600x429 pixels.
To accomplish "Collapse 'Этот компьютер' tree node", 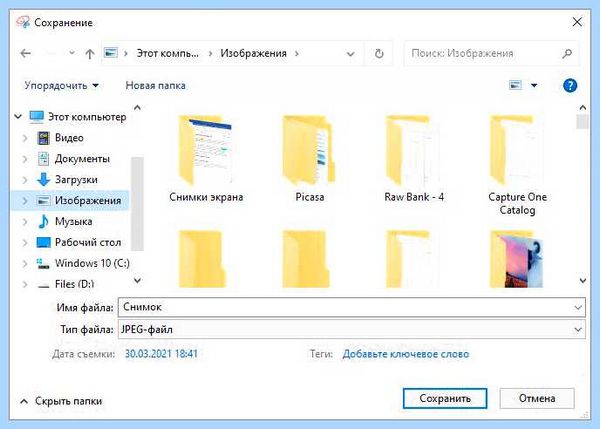I will [x=18, y=116].
